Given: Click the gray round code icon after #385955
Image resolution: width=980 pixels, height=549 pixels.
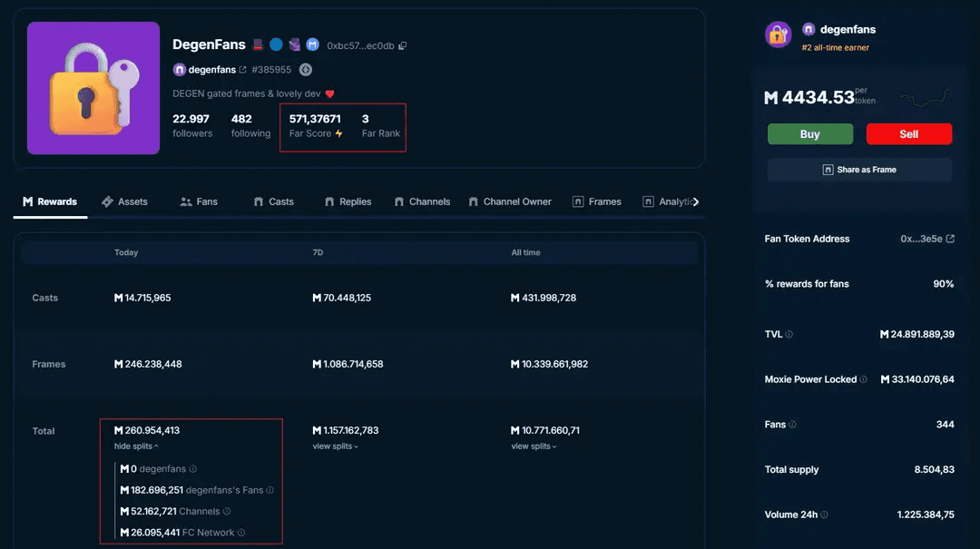Looking at the screenshot, I should tap(305, 69).
